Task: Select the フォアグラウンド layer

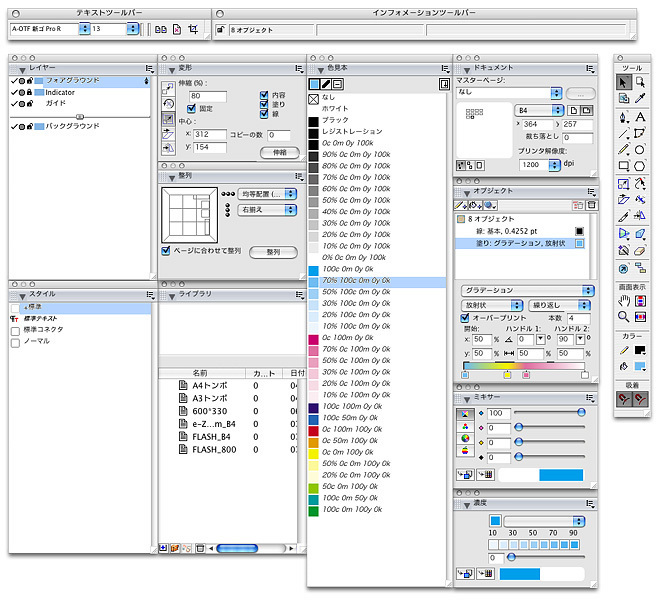Action: pos(80,81)
